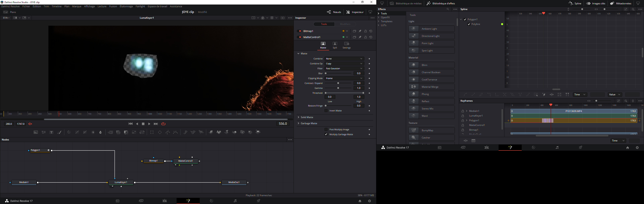Toggle the Inspecteur panel button
This screenshot has height=204, width=644.
355,12
